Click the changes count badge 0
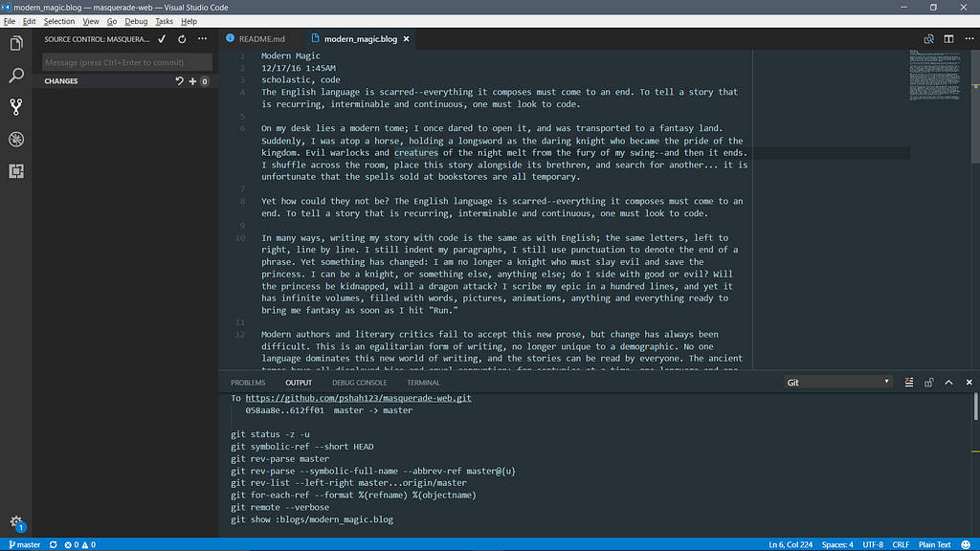Viewport: 980px width, 551px height. coord(205,81)
